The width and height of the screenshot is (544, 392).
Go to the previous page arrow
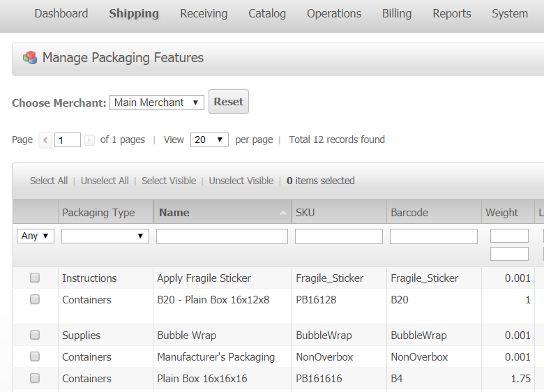tap(45, 140)
